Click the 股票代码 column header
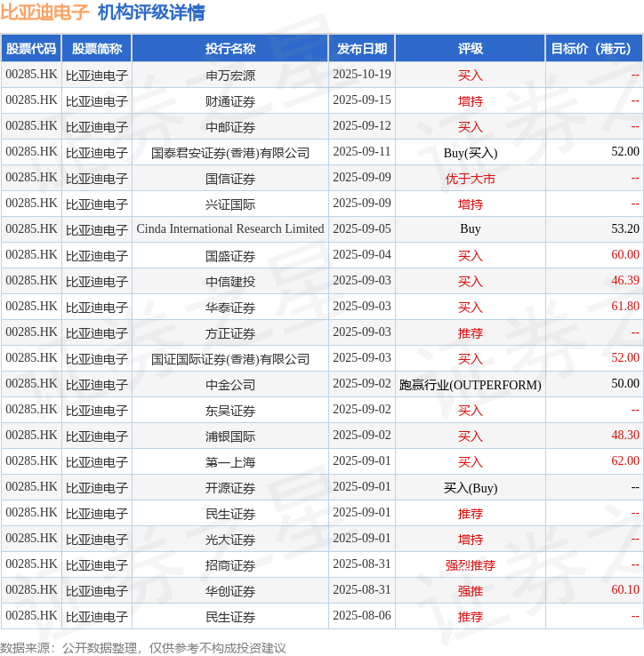 31,49
